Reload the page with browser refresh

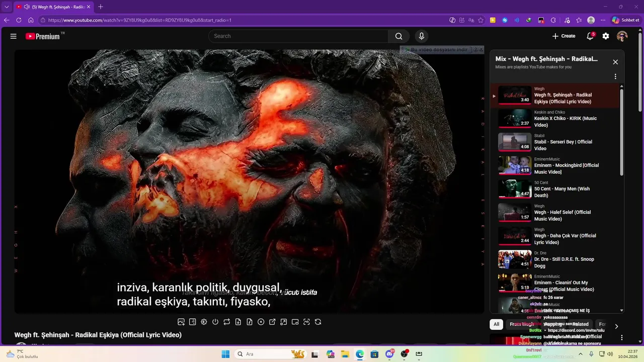(x=19, y=20)
